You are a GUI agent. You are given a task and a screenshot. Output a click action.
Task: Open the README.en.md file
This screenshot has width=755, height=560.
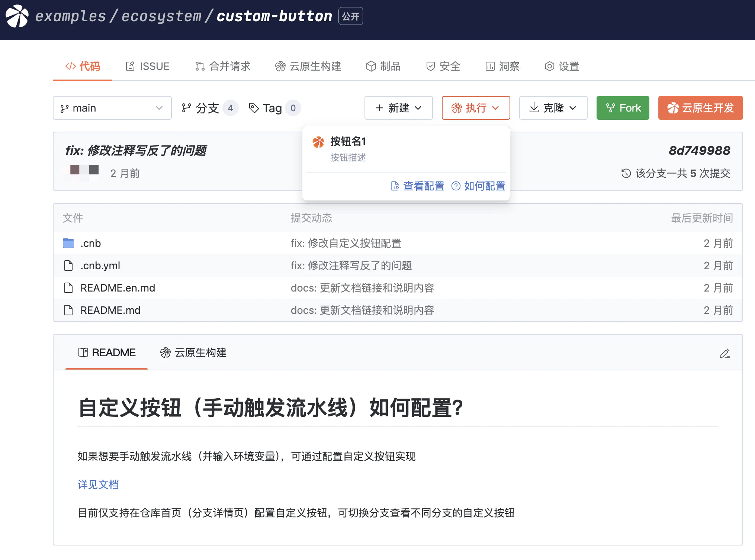(x=118, y=288)
